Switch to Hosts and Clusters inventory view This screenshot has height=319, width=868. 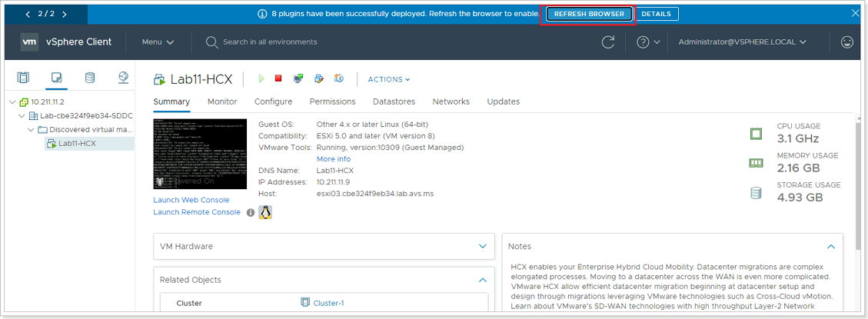tap(23, 78)
